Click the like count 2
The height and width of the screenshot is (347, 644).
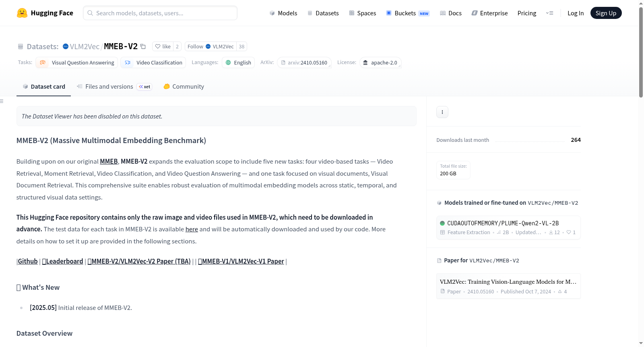(x=177, y=46)
